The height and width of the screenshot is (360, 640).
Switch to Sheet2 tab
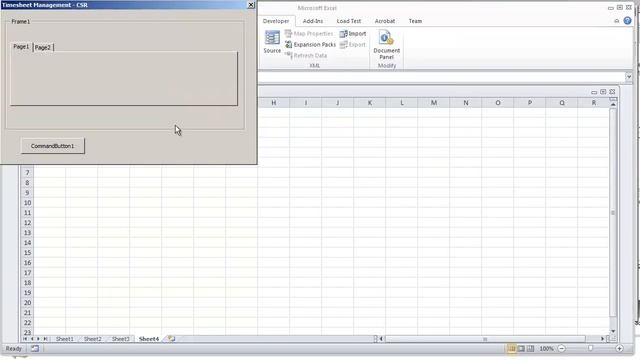93,339
